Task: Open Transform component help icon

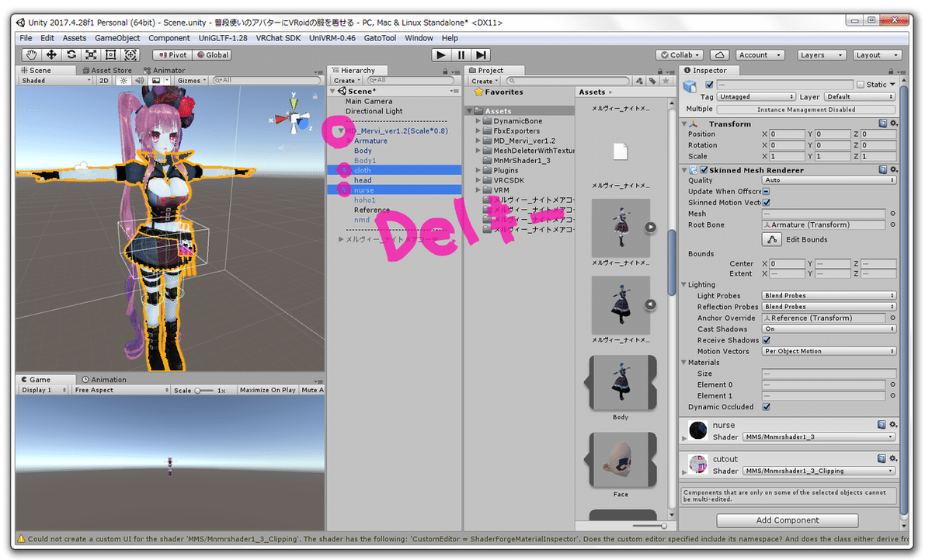Action: click(883, 123)
